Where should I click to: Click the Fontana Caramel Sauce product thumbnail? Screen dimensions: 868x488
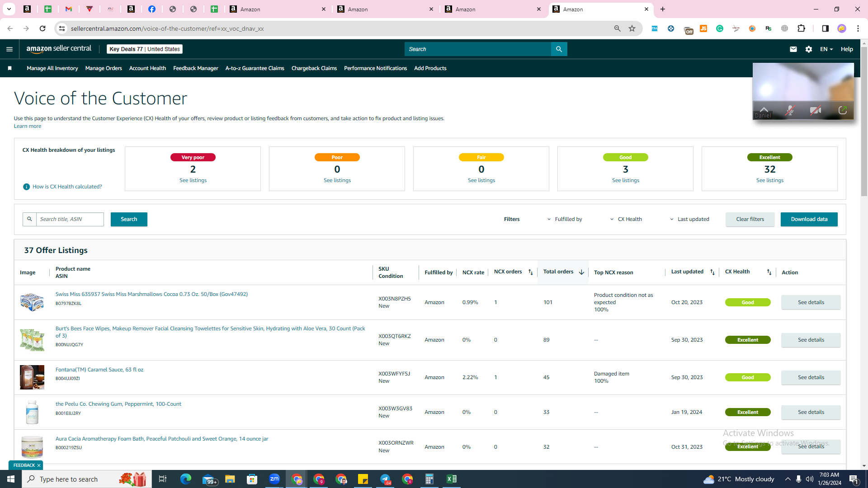(32, 377)
